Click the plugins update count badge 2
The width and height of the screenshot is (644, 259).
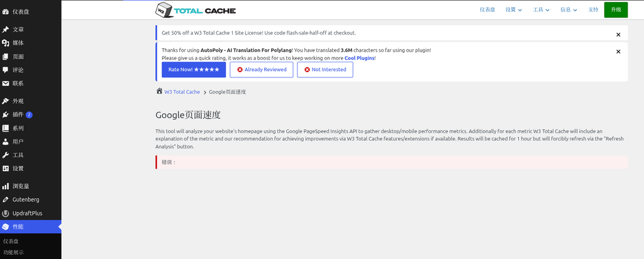click(29, 114)
